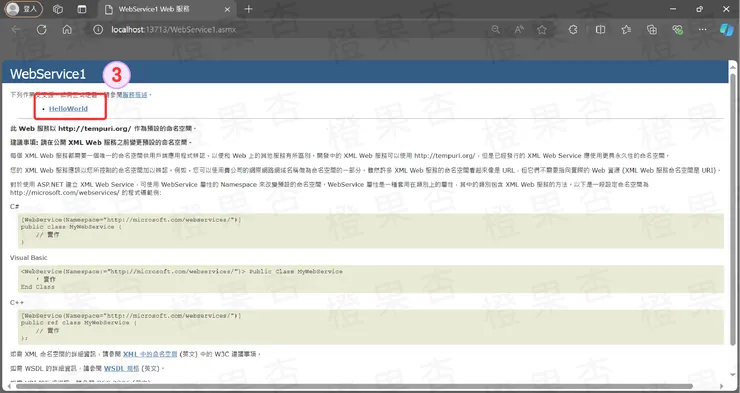Viewport: 740px width, 393px height.
Task: Click the C++ label
Action: (x=17, y=302)
